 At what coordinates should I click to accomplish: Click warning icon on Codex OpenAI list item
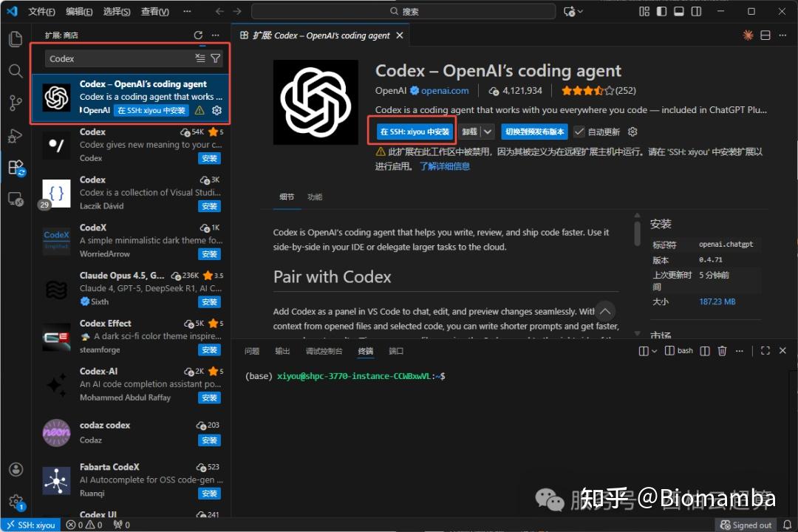199,111
